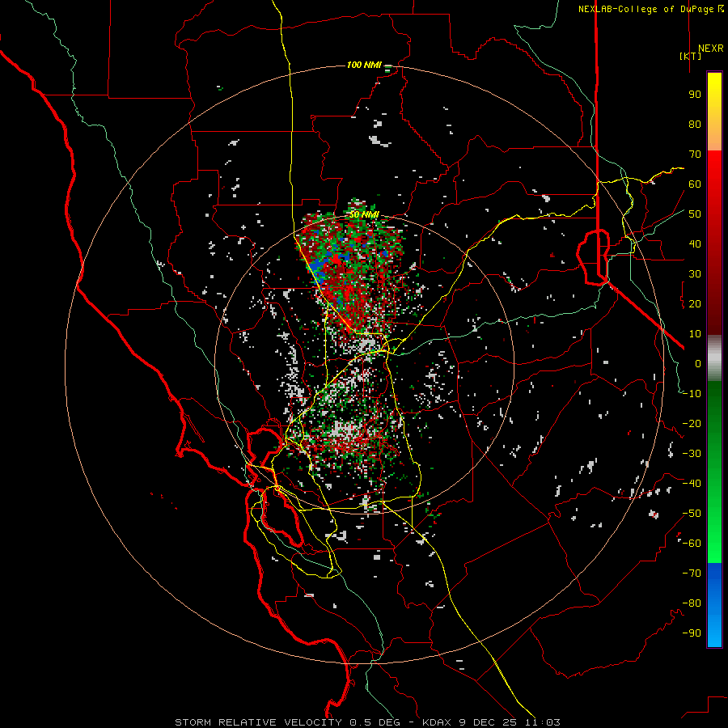This screenshot has width=728, height=728.
Task: Click the -70 value on the velocity scale
Action: (692, 574)
